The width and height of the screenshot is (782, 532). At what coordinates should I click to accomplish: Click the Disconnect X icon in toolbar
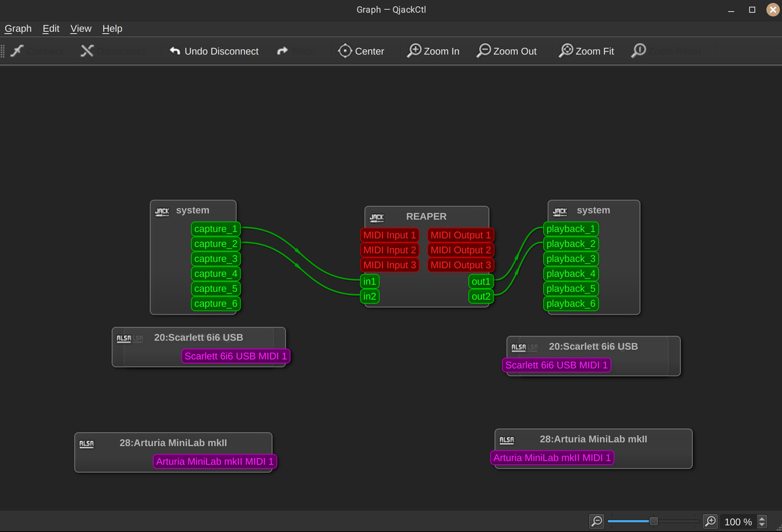tap(87, 51)
